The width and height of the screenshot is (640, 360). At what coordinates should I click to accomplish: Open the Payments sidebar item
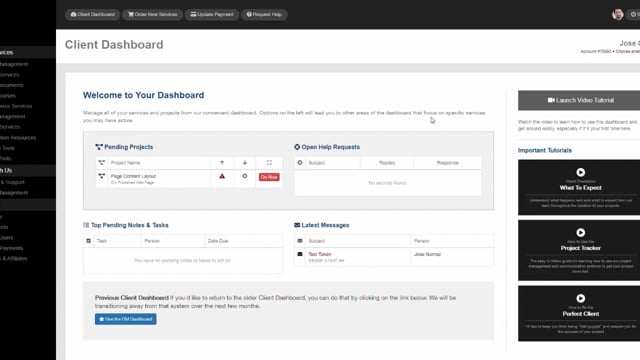point(11,248)
